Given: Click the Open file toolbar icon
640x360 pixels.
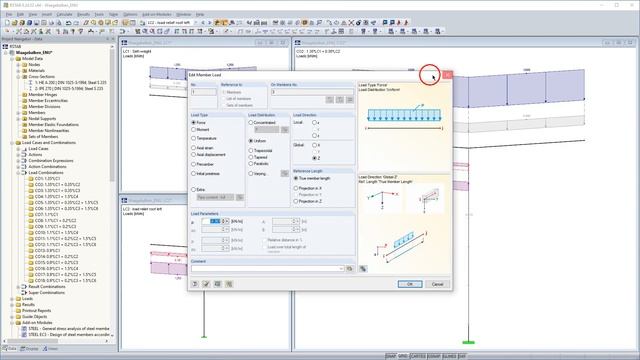Looking at the screenshot, I should [14, 23].
